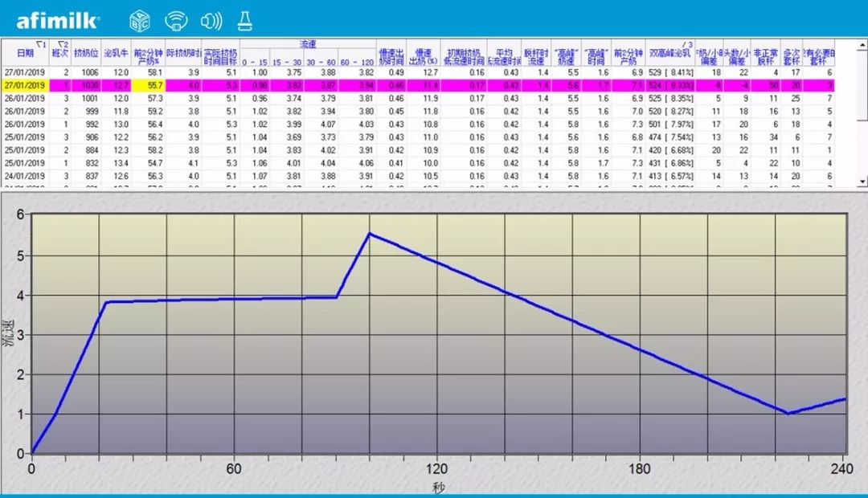The image size is (868, 498).
Task: Click the yellow 55.7 cell
Action: [x=149, y=84]
